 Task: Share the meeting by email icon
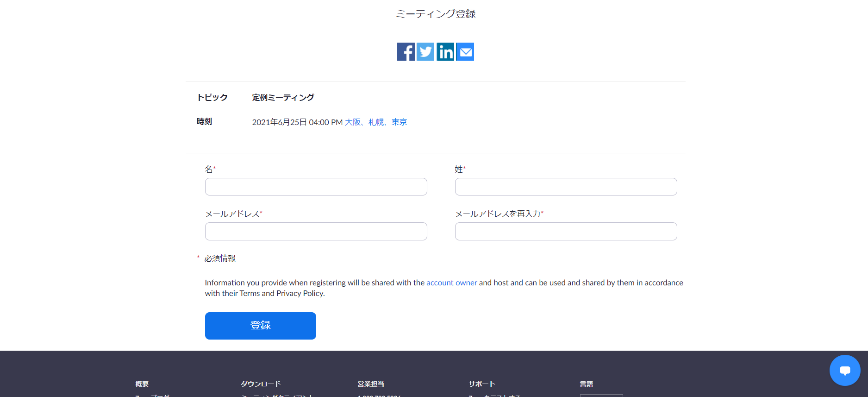(x=465, y=52)
